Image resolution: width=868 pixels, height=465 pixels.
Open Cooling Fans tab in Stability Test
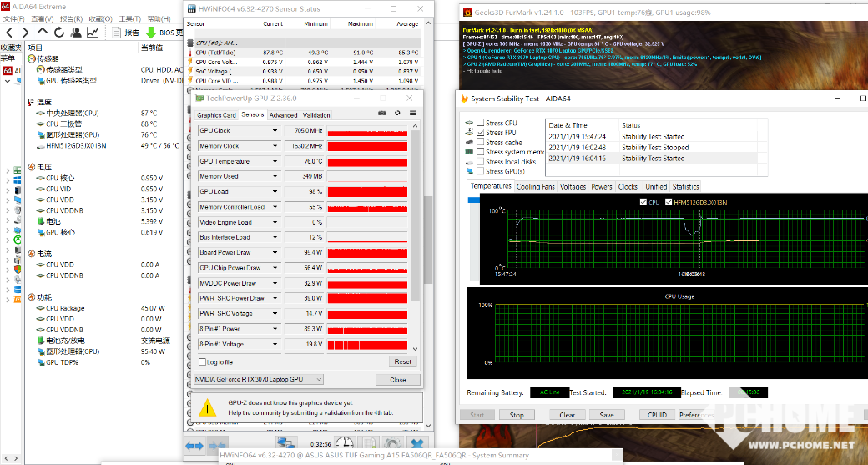535,187
